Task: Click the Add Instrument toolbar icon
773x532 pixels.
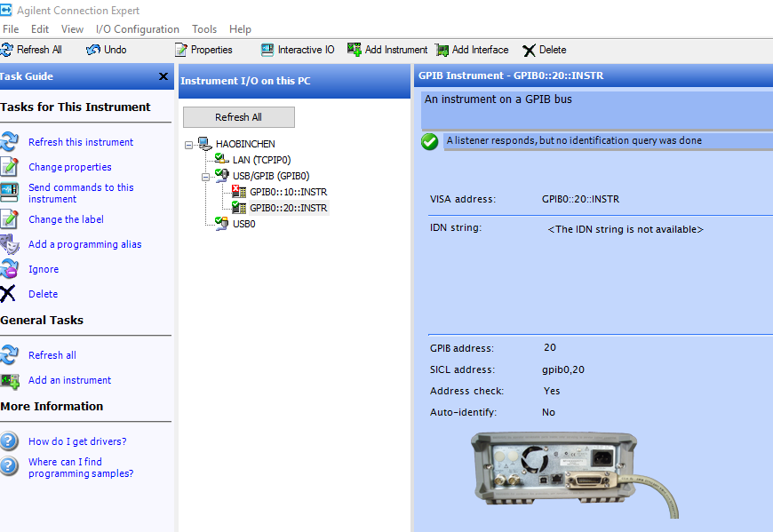Action: [x=354, y=49]
